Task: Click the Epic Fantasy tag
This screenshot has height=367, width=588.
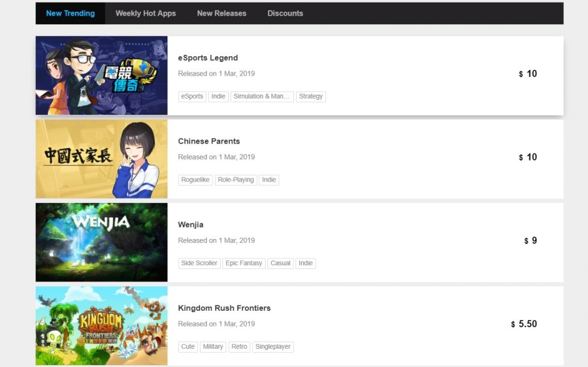Action: pos(244,263)
